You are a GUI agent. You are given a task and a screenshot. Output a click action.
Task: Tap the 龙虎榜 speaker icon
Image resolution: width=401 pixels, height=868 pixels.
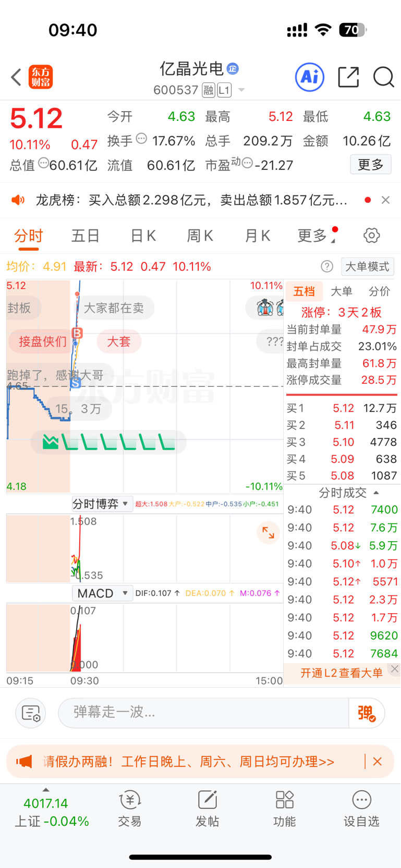[18, 200]
